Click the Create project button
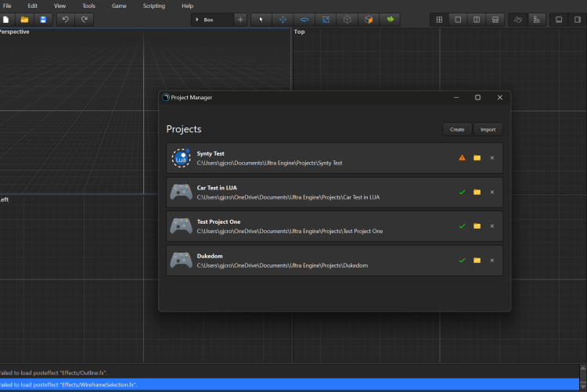Viewport: 587px width, 392px height. click(x=457, y=129)
